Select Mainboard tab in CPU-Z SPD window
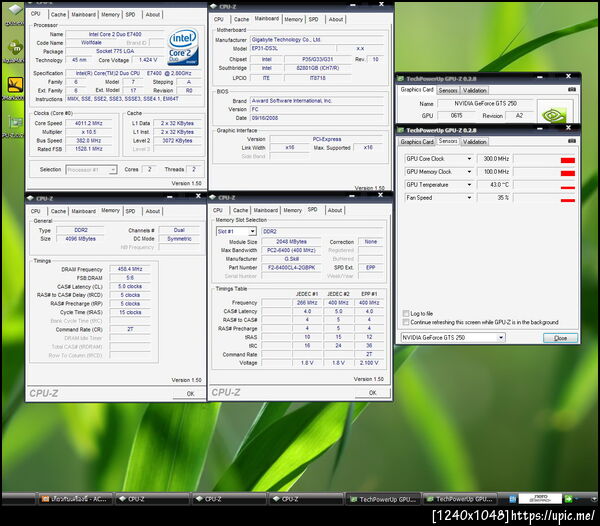Screen dimensions: 600x526 pos(266,210)
